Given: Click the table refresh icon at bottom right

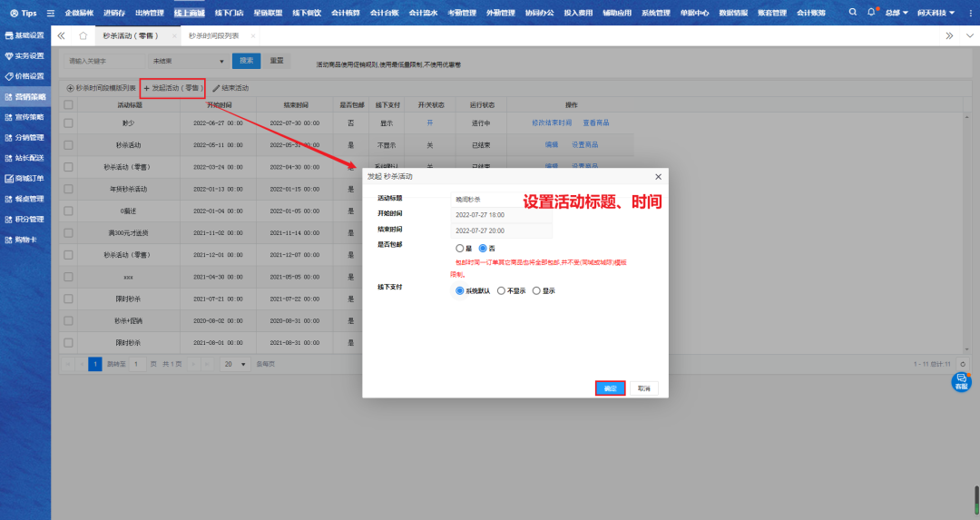Looking at the screenshot, I should click(x=963, y=364).
